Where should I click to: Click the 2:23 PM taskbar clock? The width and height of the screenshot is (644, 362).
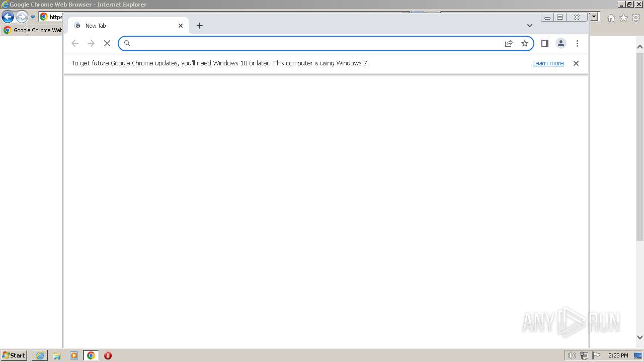(618, 355)
